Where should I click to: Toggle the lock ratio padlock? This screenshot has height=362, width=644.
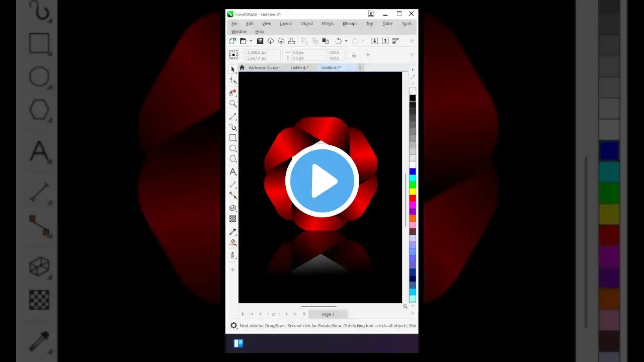[x=354, y=55]
